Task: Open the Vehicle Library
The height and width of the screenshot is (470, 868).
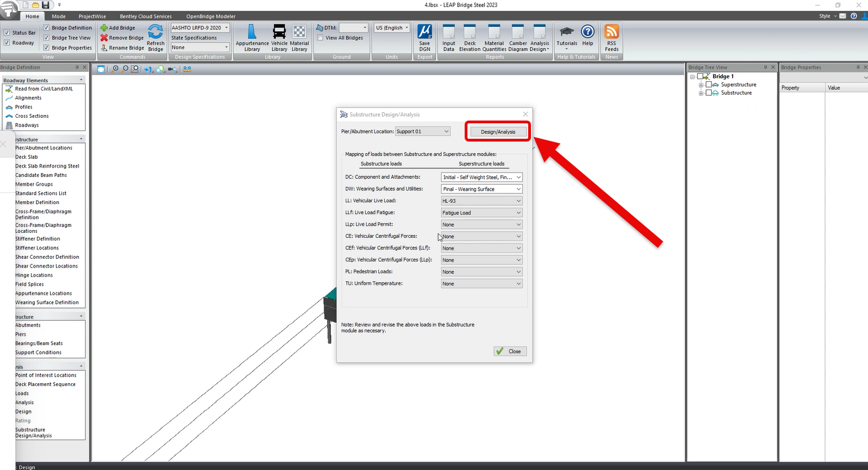Action: point(280,38)
